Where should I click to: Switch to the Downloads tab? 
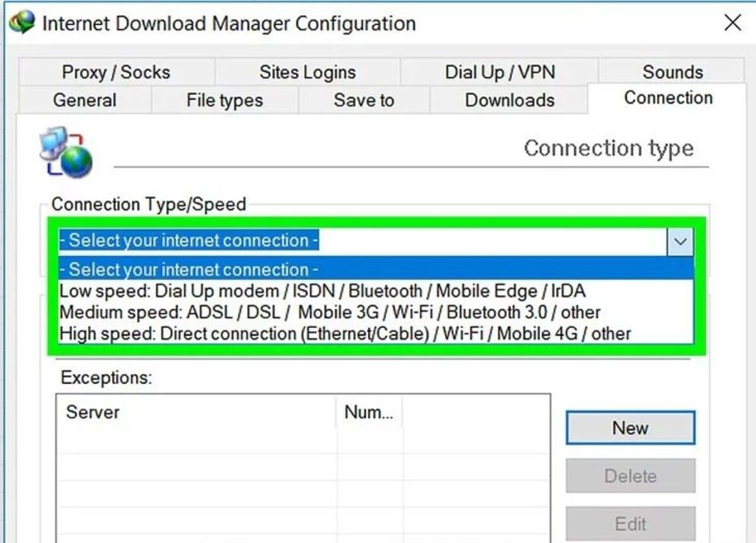click(510, 100)
